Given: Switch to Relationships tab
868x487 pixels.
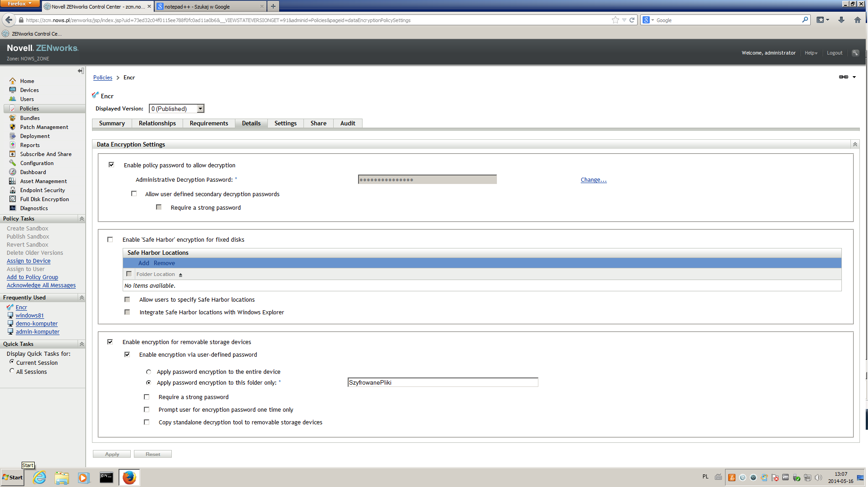Looking at the screenshot, I should [157, 123].
